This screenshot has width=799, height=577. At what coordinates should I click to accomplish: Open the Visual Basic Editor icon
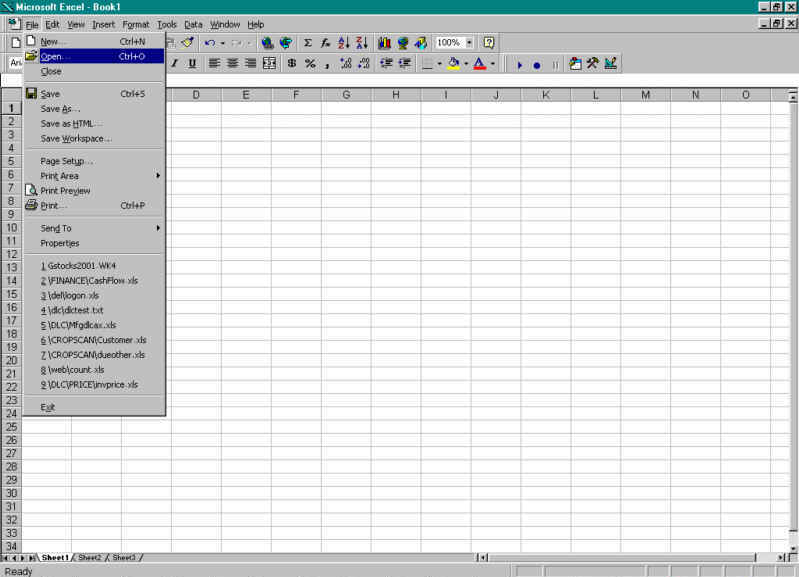tap(575, 64)
